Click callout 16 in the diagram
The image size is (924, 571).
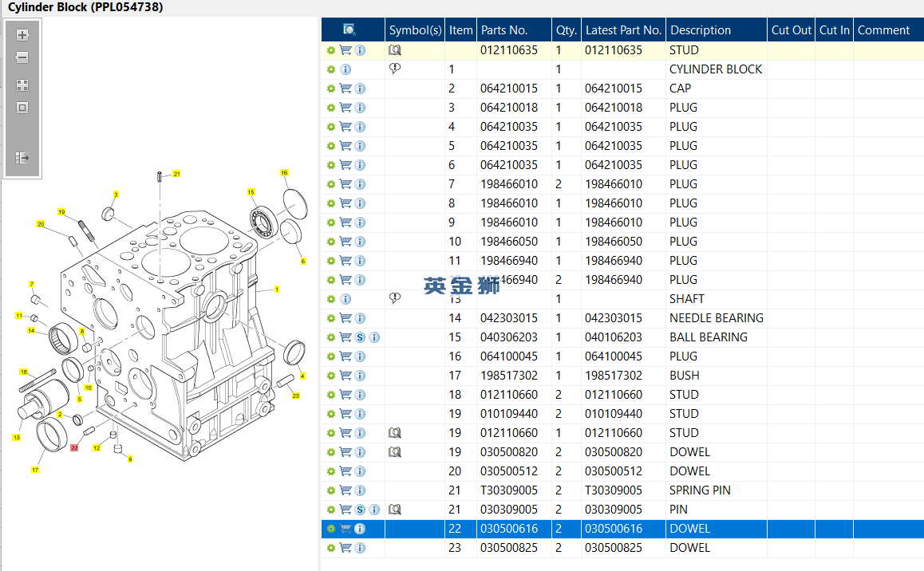pos(284,173)
